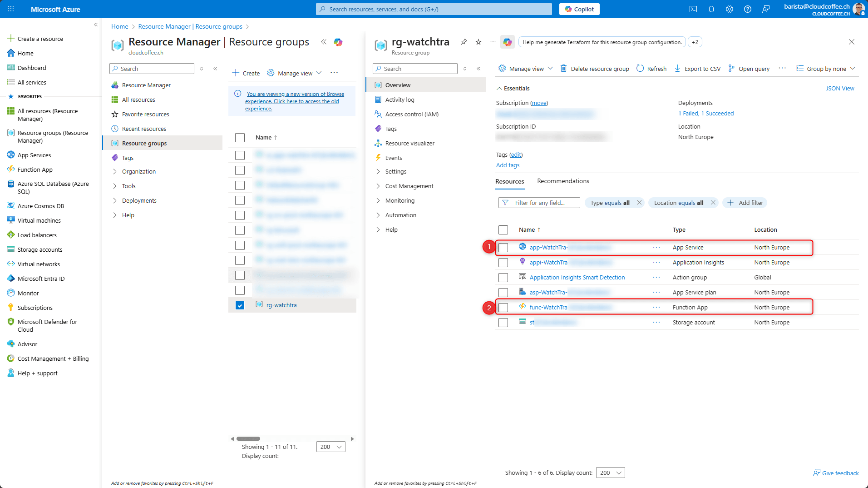Image resolution: width=868 pixels, height=488 pixels.
Task: Pin rg-watchtra to dashboard
Action: point(464,42)
